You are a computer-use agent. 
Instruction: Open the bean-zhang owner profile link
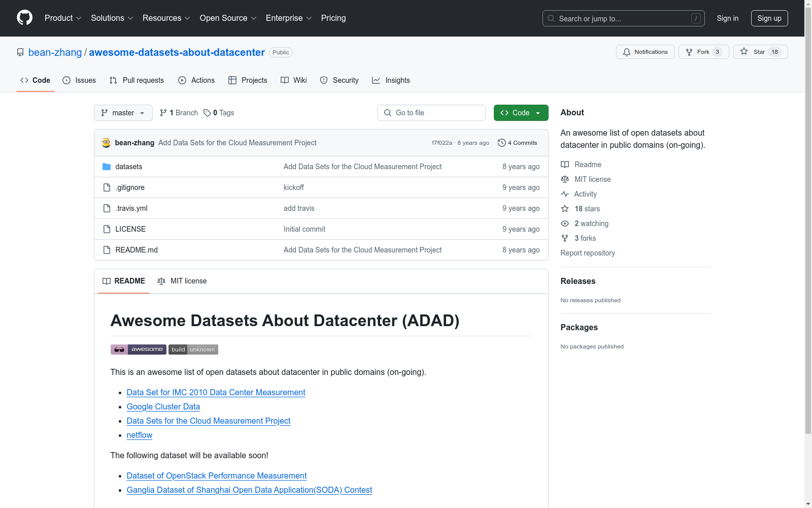(x=55, y=52)
